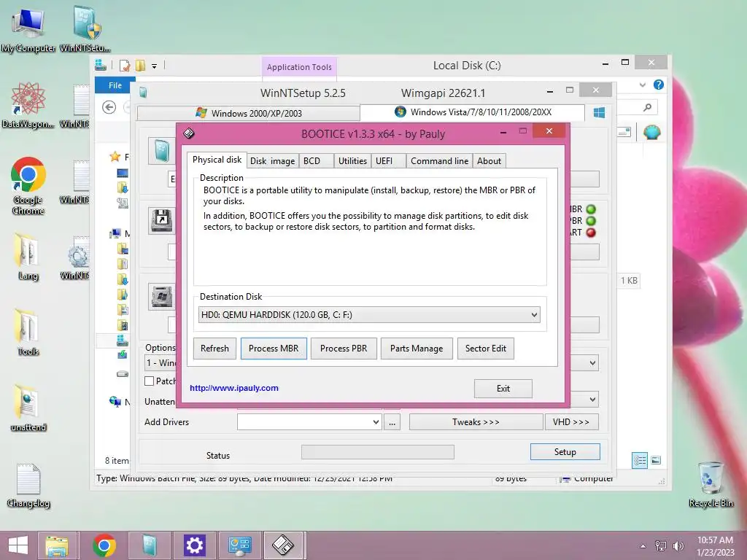Click the Explorer details view icon
747x560 pixels.
pyautogui.click(x=640, y=460)
